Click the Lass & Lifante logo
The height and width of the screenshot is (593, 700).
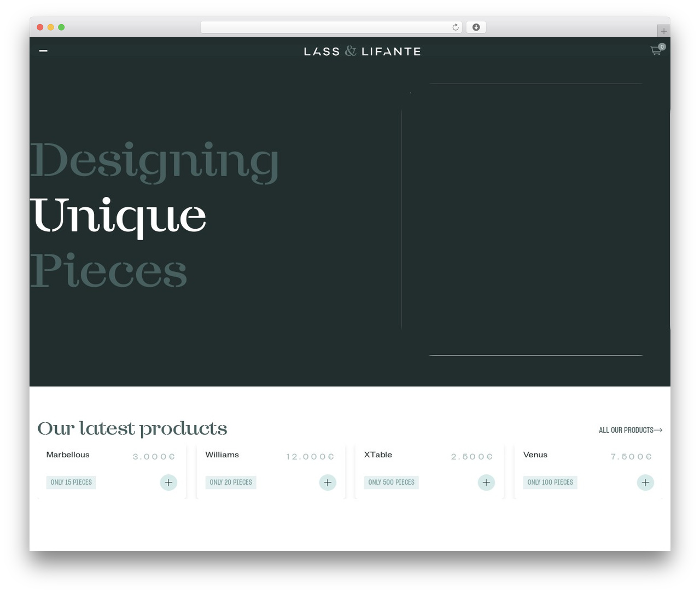363,51
